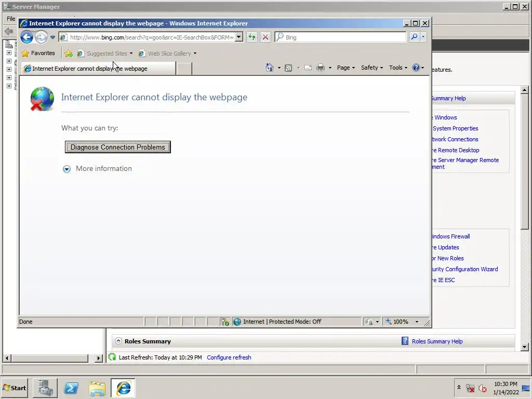Click Configure refresh link

click(229, 357)
